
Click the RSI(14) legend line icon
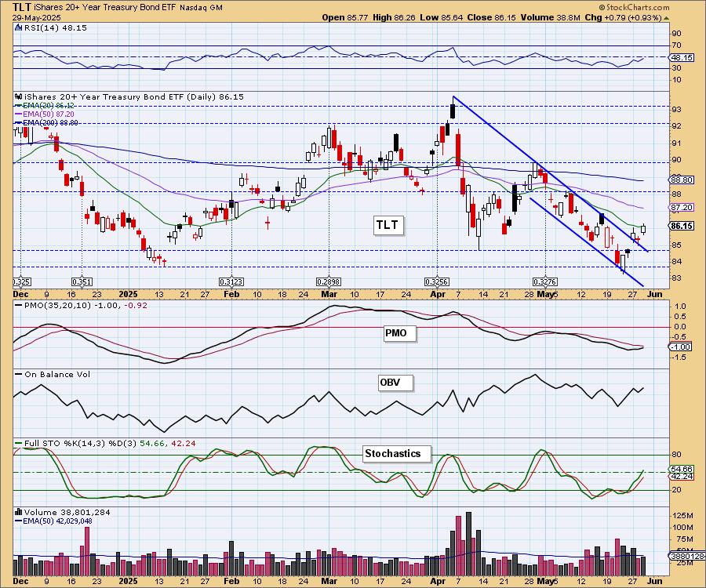pos(18,28)
